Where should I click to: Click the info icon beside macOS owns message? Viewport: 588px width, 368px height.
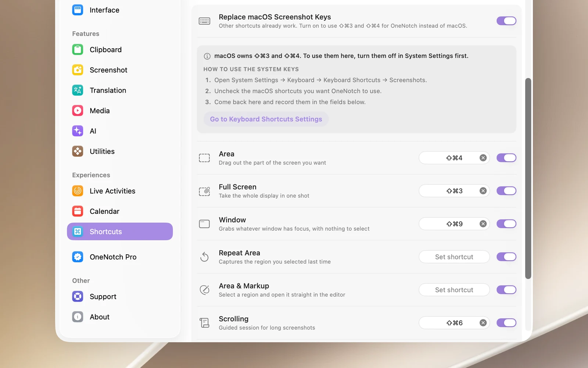207,56
